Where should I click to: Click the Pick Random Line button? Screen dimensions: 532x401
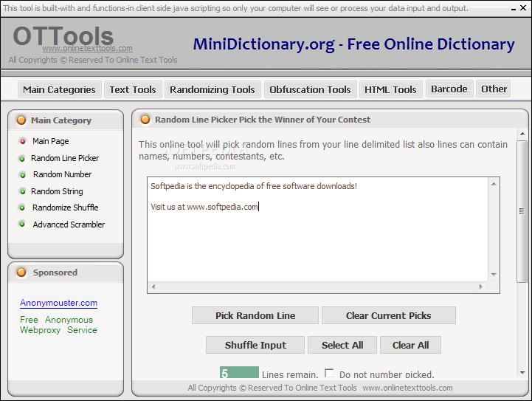[x=255, y=315]
